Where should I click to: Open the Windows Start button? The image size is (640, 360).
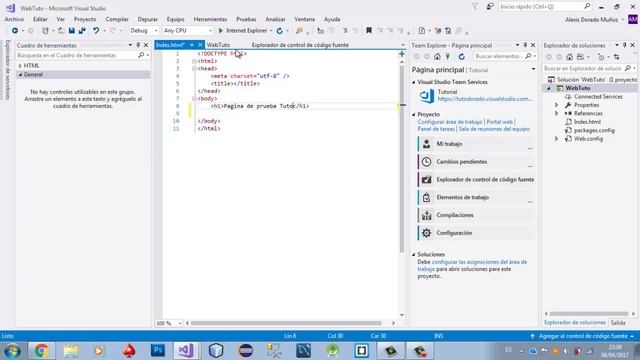coord(12,351)
